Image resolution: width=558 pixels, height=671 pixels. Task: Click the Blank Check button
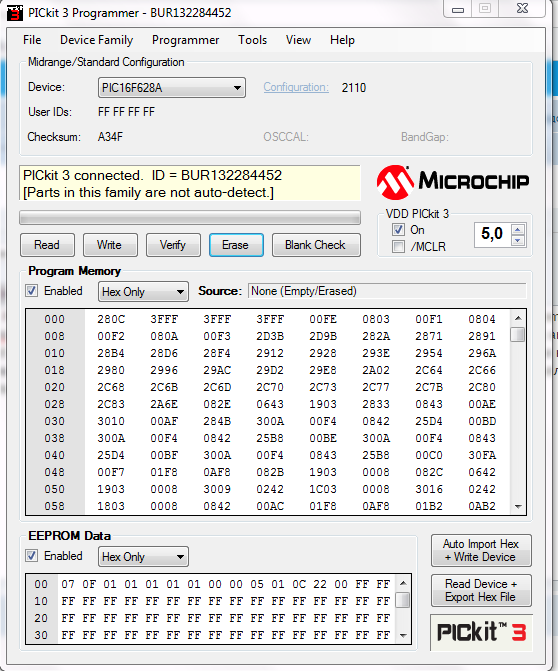tap(316, 245)
